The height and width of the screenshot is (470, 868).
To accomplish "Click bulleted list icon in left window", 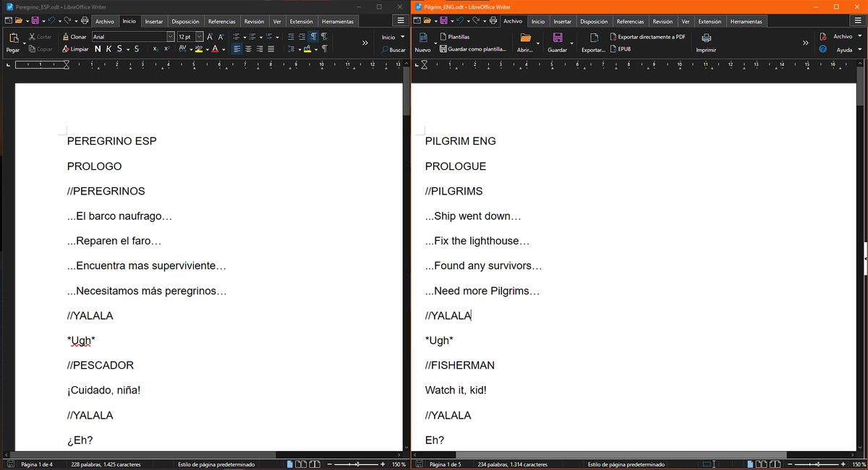I will click(x=237, y=37).
